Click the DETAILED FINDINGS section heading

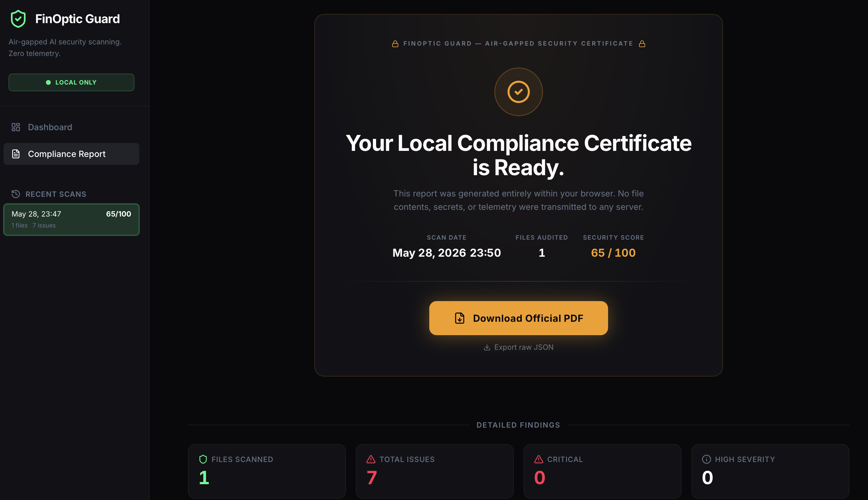[x=518, y=425]
